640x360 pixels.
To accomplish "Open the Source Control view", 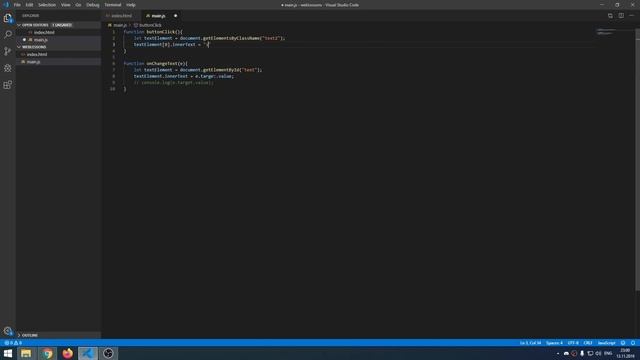I will [x=8, y=51].
